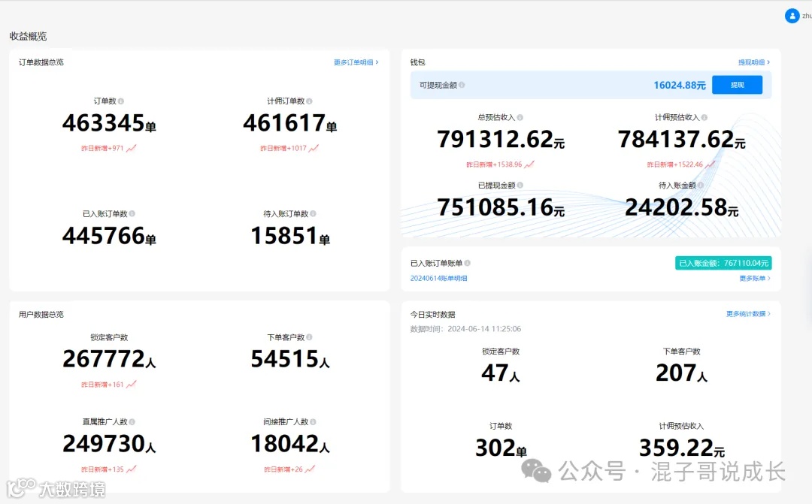Click the 收益概览 page heading
The height and width of the screenshot is (504, 812).
click(28, 36)
